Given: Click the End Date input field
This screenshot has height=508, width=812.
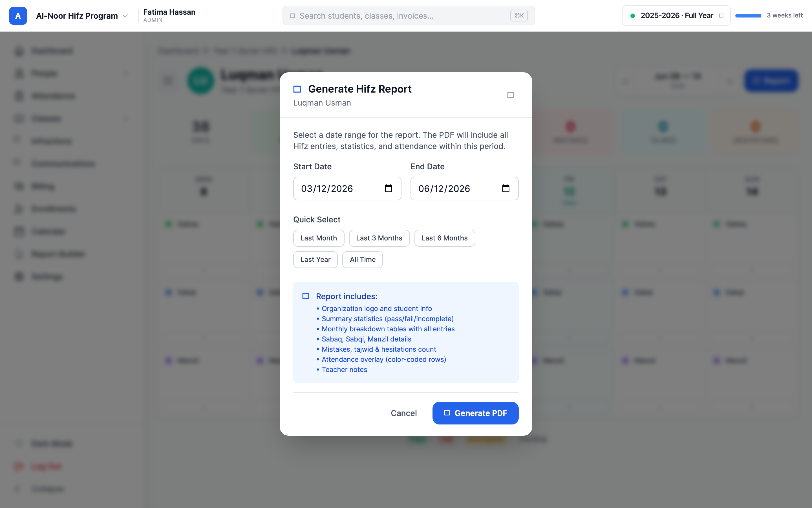Looking at the screenshot, I should [x=464, y=189].
